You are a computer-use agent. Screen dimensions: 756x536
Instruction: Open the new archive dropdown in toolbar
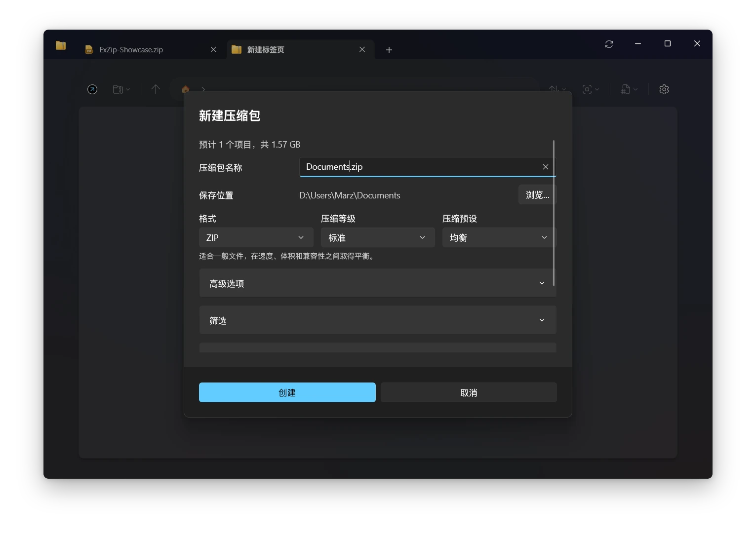point(121,89)
